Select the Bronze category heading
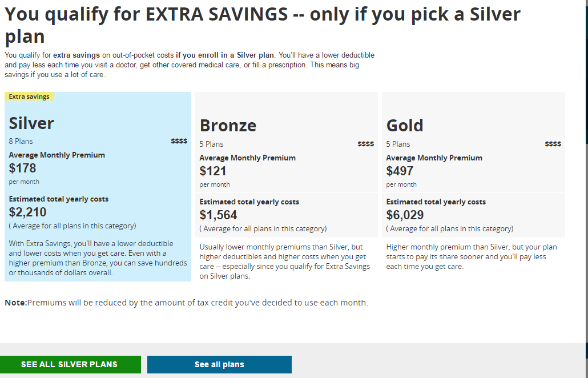 point(227,126)
